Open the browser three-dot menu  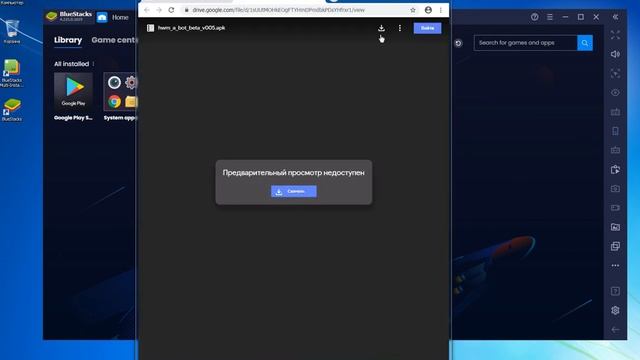click(x=441, y=10)
